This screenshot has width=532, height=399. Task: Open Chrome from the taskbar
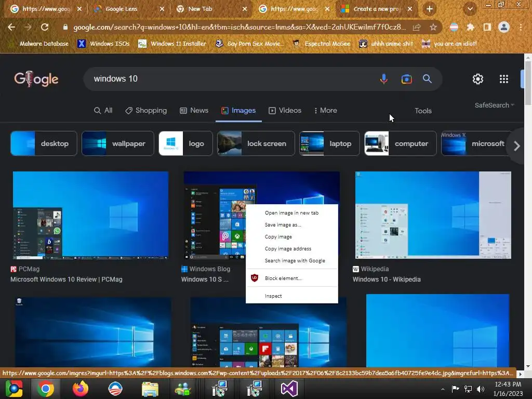46,389
